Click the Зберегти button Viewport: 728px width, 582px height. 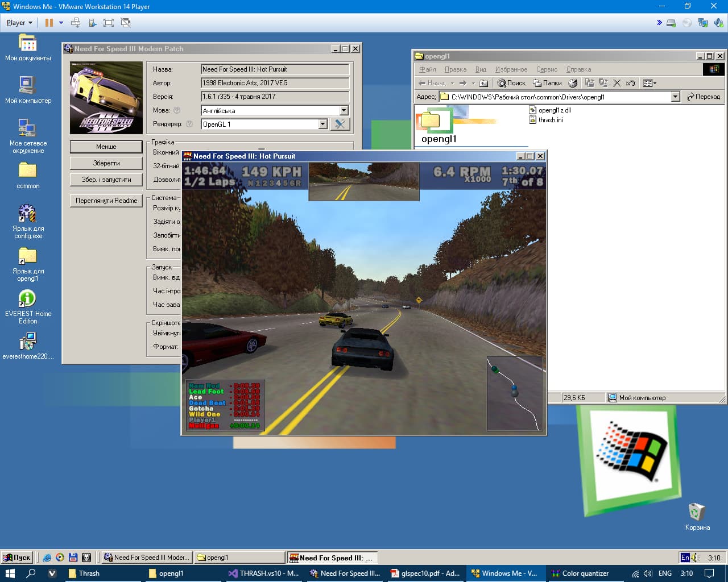106,163
